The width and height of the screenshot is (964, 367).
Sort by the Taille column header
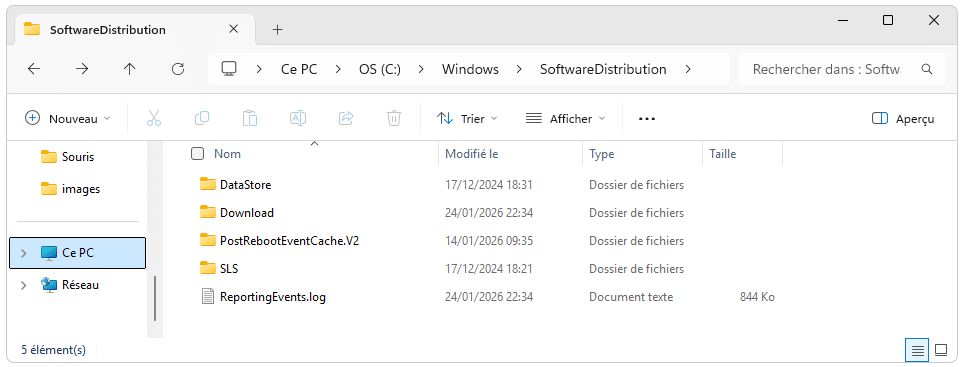click(722, 154)
